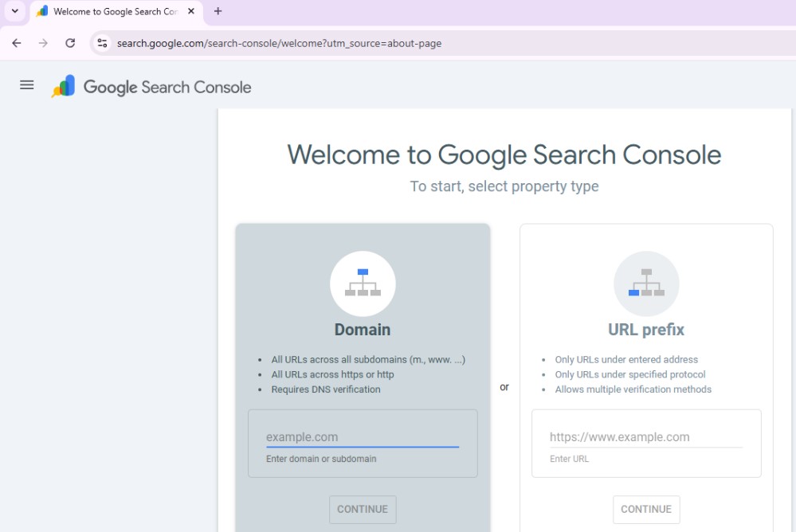Close the Welcome to Google Search Console tab

191,11
